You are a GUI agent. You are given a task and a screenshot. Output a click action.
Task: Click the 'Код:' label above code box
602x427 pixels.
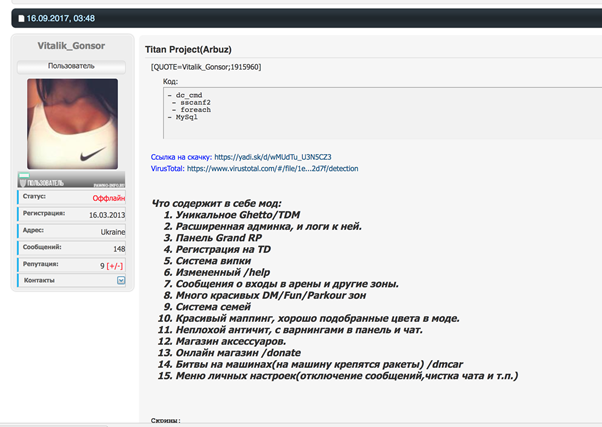pyautogui.click(x=170, y=81)
